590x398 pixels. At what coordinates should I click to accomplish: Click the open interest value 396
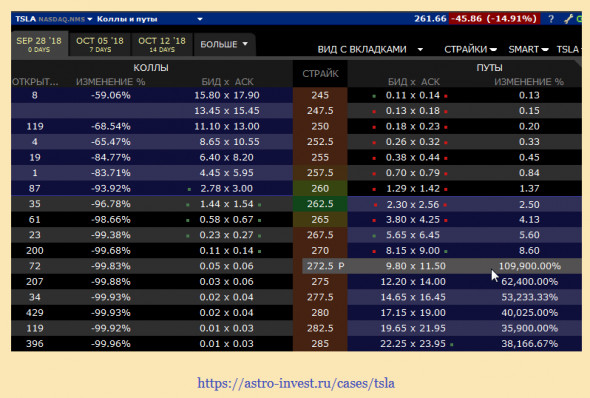pos(35,343)
